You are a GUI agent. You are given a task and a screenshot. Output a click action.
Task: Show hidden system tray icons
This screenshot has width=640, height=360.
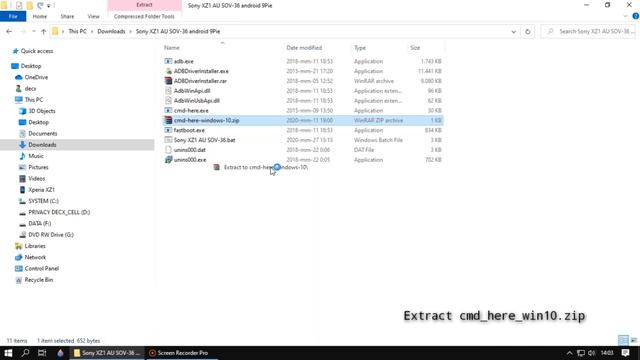click(x=569, y=353)
